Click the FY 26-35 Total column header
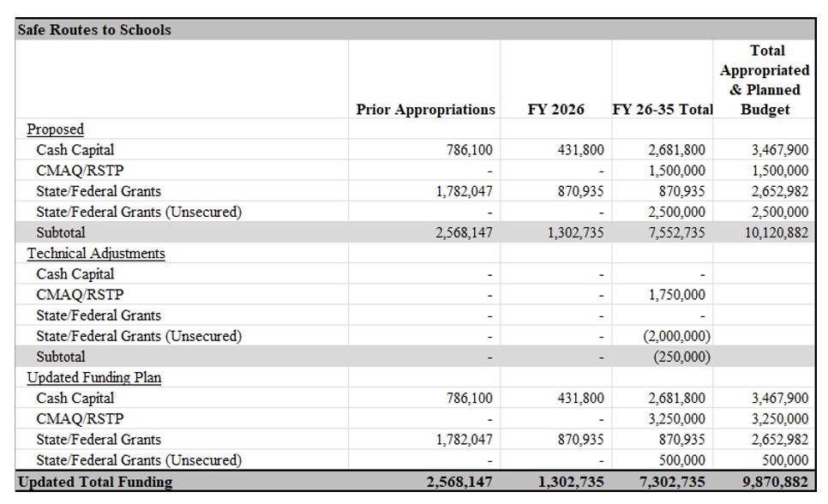Viewport: 828px width, 504px height. point(662,110)
